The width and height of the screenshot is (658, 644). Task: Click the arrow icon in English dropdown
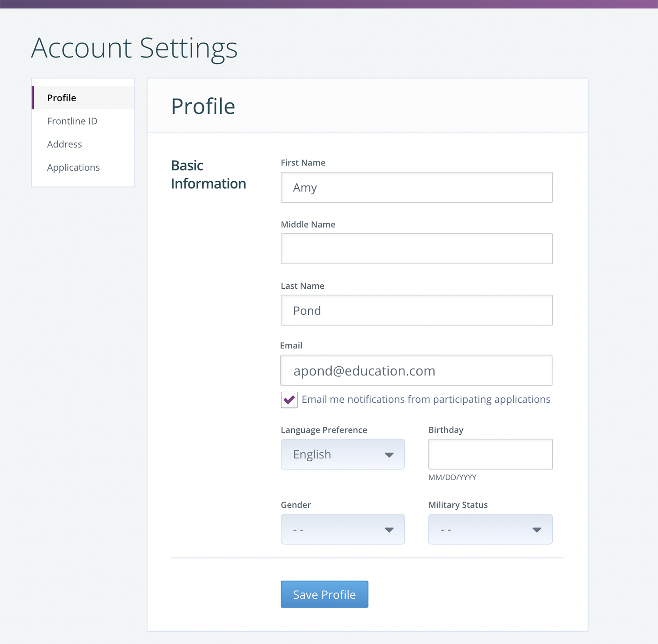(x=389, y=455)
